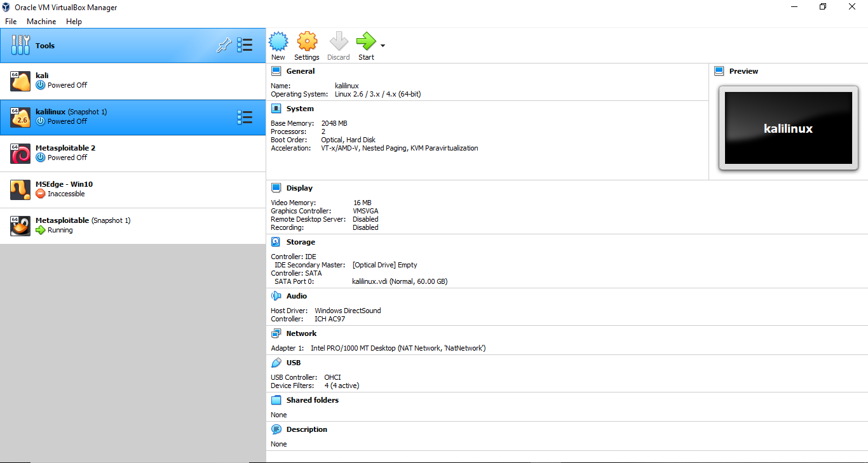
Task: Click the Device Filters 4 (4 active) text
Action: [342, 386]
